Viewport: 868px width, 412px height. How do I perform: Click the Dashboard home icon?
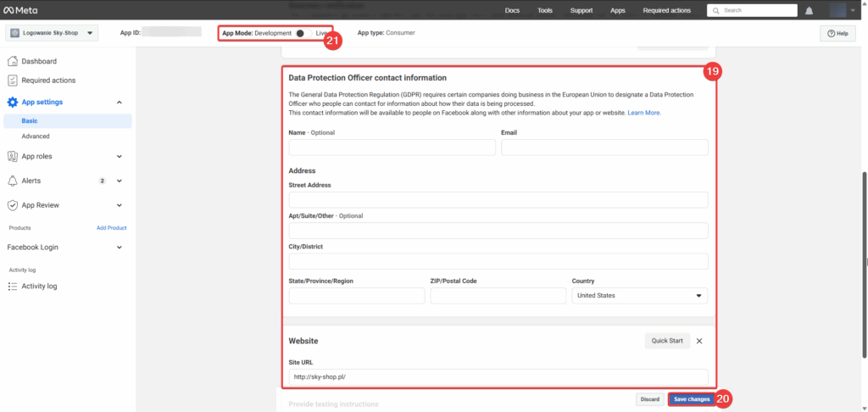pyautogui.click(x=13, y=62)
